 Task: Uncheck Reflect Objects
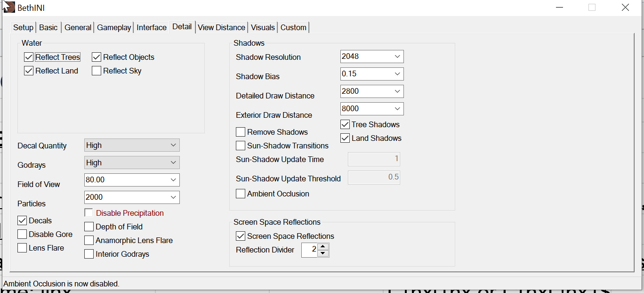point(97,57)
